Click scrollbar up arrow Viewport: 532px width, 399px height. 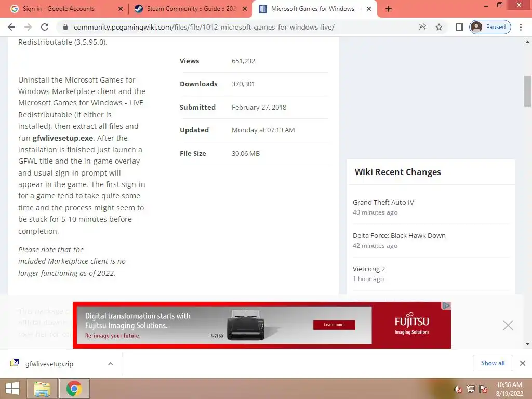528,42
